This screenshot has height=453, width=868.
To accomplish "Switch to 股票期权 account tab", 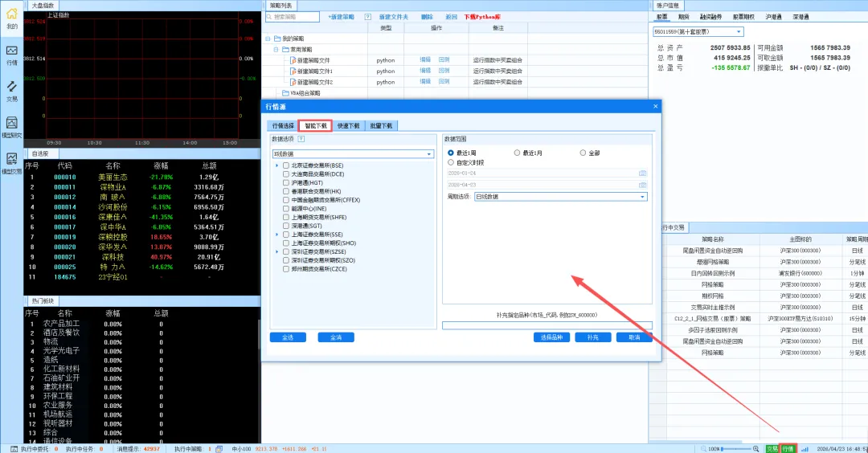I will [x=743, y=17].
